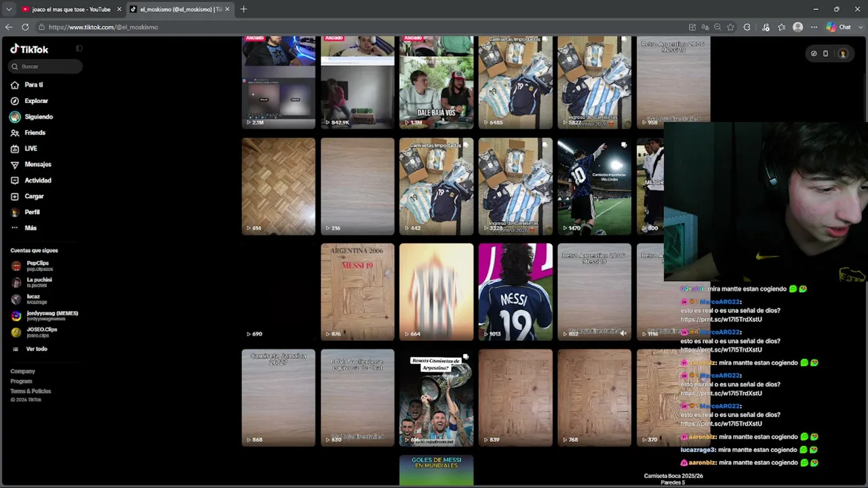
Task: Go to the Siguiendo feed
Action: point(31,117)
